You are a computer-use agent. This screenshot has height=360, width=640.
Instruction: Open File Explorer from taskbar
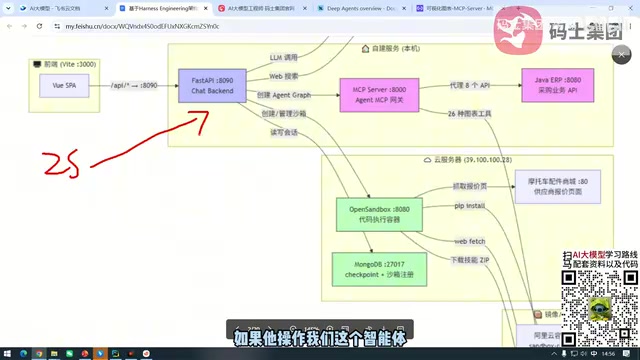tap(54, 353)
